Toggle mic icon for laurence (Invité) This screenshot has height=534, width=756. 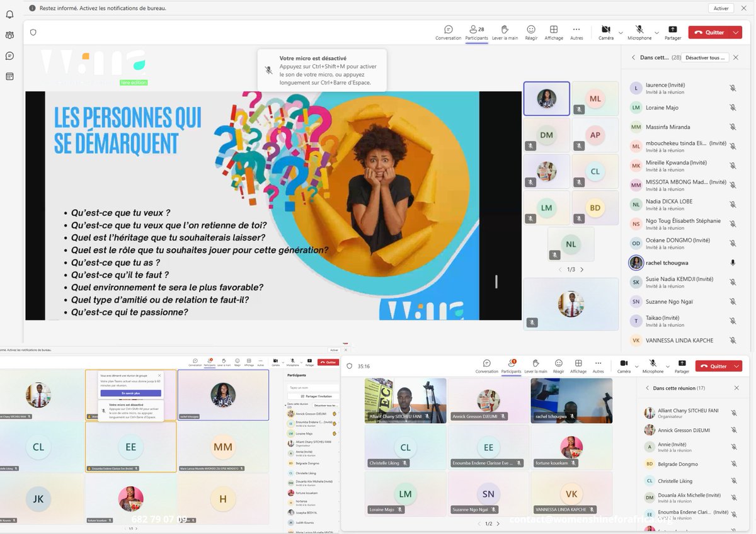coord(733,88)
